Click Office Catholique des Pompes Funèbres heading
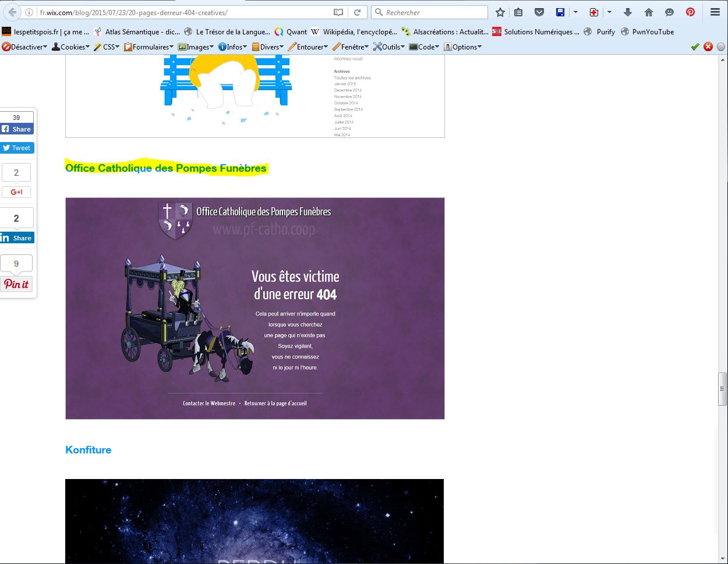Screen dimensions: 728x564 [x=166, y=168]
